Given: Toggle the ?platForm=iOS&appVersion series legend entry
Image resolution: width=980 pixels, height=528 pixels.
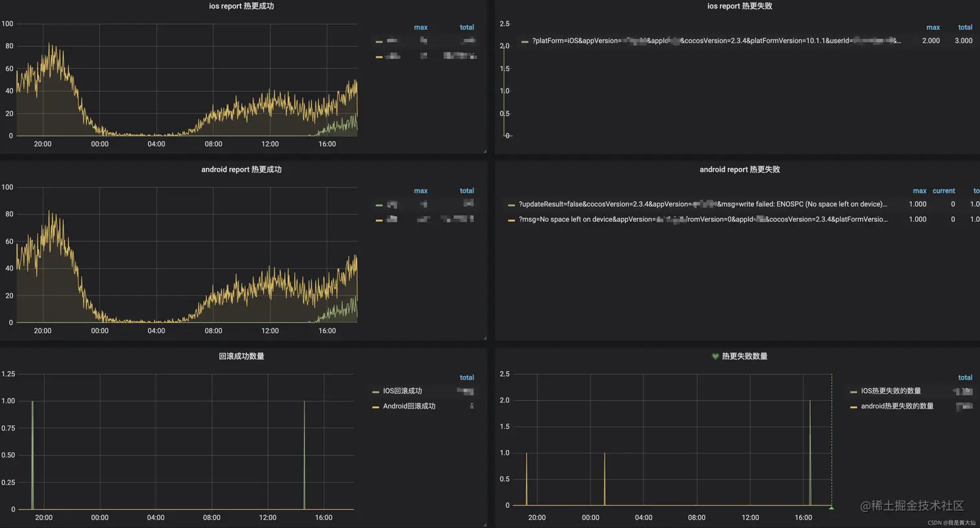Looking at the screenshot, I should click(716, 41).
